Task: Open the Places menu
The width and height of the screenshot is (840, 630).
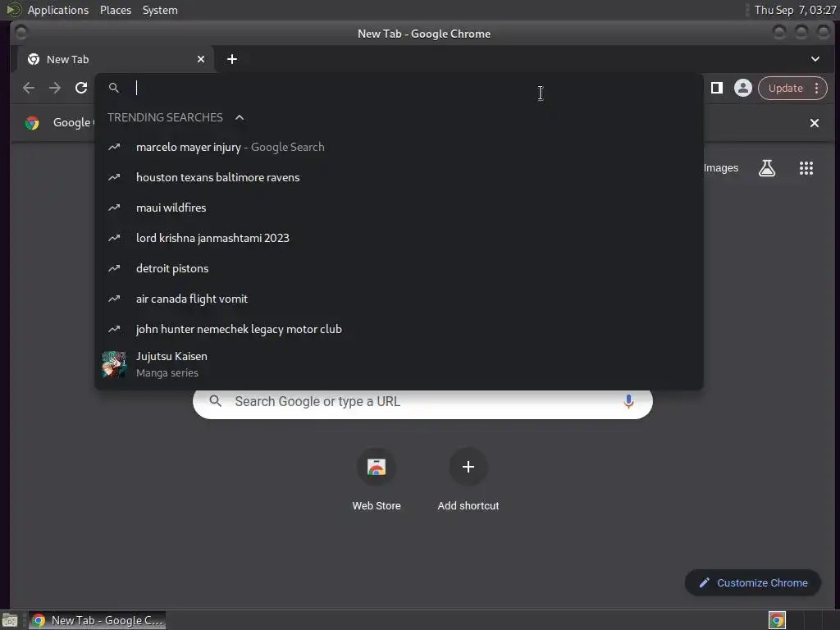Action: (x=115, y=10)
